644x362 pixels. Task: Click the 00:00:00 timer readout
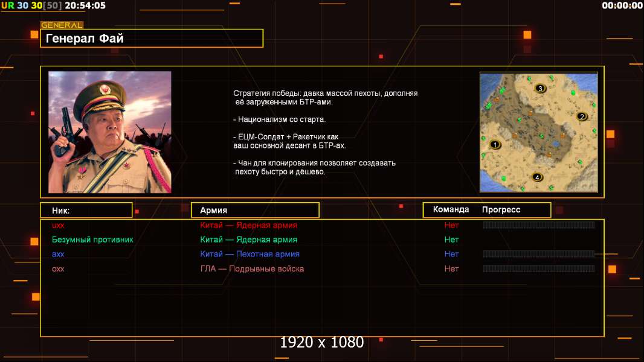click(622, 6)
